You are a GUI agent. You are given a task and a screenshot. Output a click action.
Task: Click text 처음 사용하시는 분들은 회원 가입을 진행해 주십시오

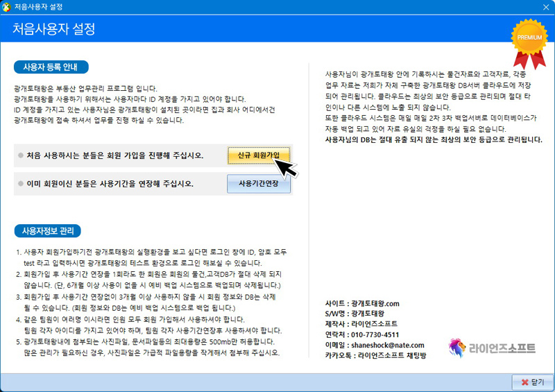(115, 155)
